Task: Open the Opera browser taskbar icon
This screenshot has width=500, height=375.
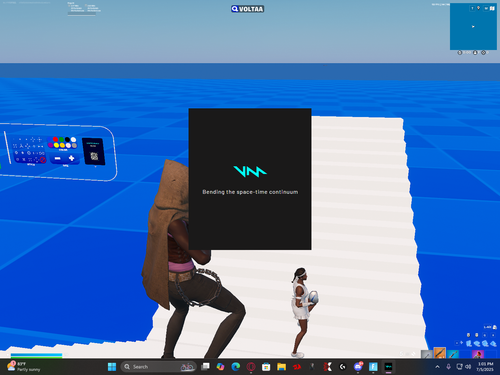Action: point(251,367)
